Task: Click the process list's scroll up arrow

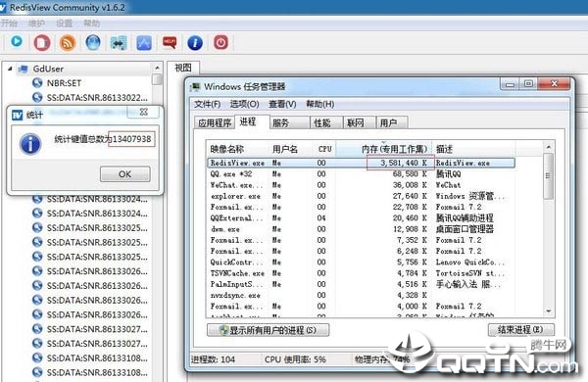Action: pos(549,147)
